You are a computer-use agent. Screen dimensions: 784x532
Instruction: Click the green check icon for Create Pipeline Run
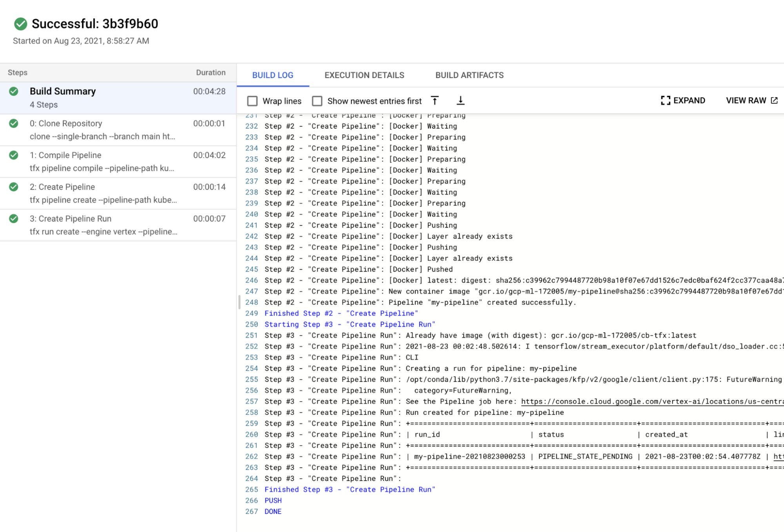point(14,219)
